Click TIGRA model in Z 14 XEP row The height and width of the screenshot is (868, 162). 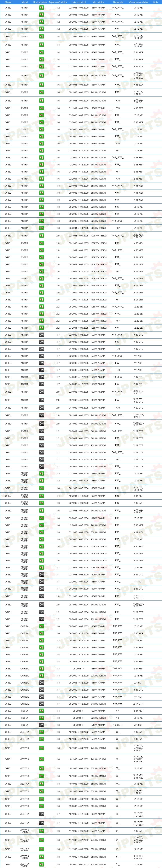click(x=25, y=711)
